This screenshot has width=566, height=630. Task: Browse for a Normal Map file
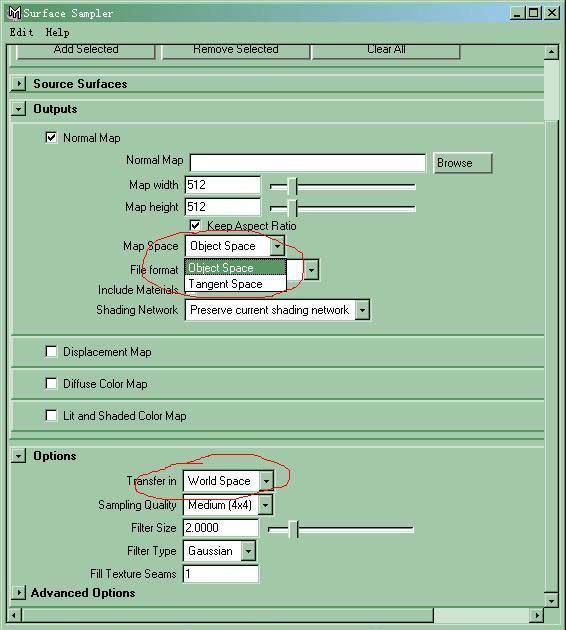point(463,163)
